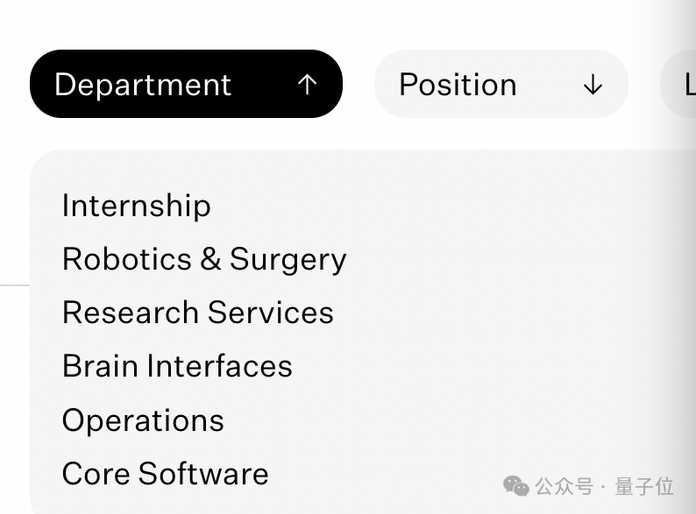
Task: Select the Research Services option
Action: pyautogui.click(x=198, y=312)
